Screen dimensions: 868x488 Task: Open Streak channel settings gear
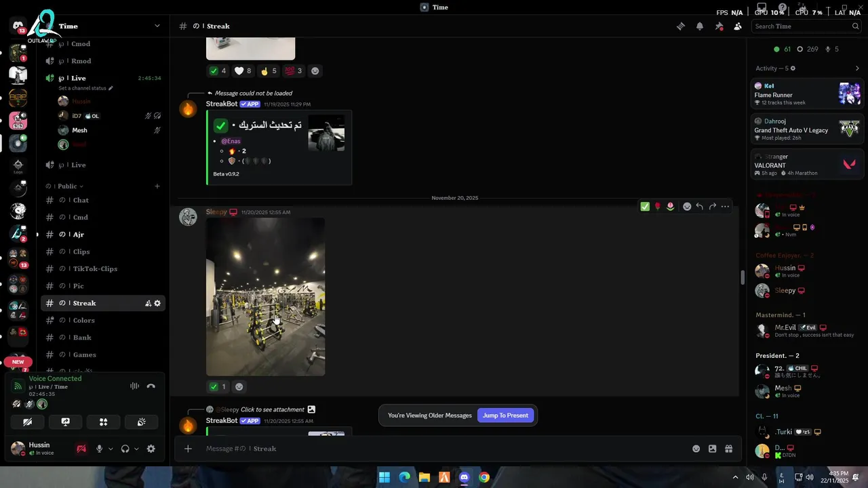[157, 303]
